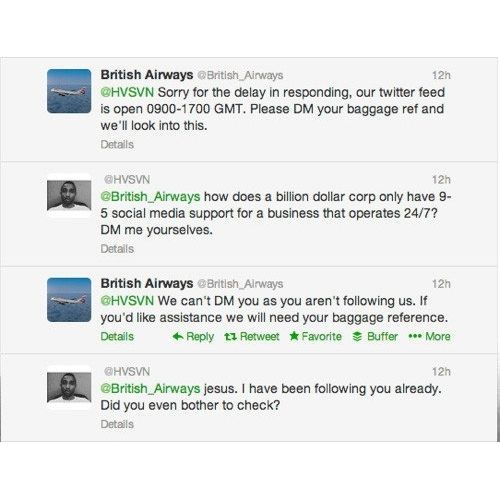Open British Airways avatar in first tweet

[x=69, y=91]
